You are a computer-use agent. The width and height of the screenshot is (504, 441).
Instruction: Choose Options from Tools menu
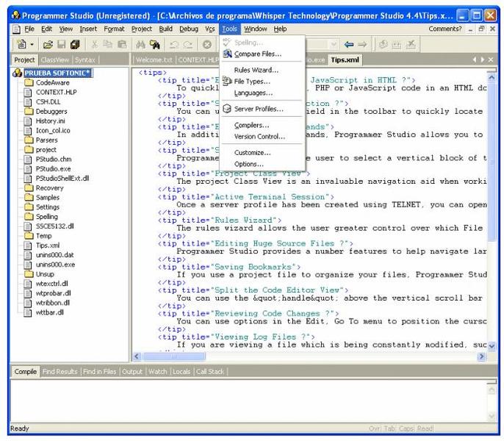coord(262,164)
